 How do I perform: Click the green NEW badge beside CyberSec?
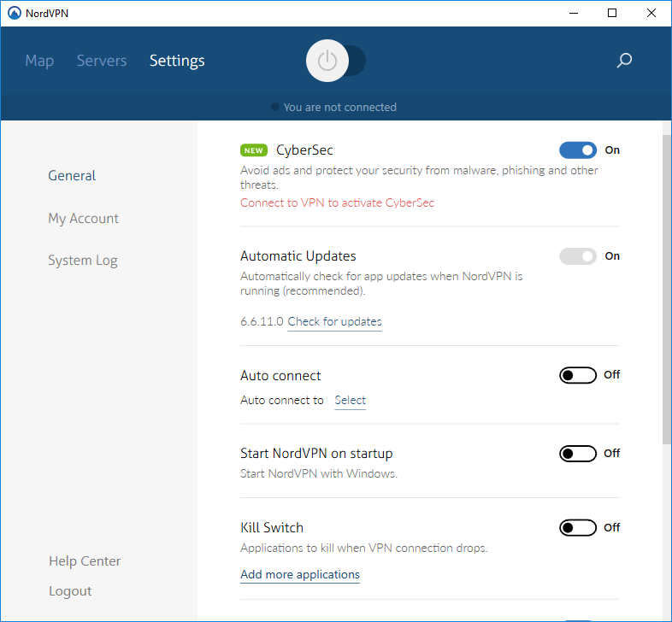254,150
